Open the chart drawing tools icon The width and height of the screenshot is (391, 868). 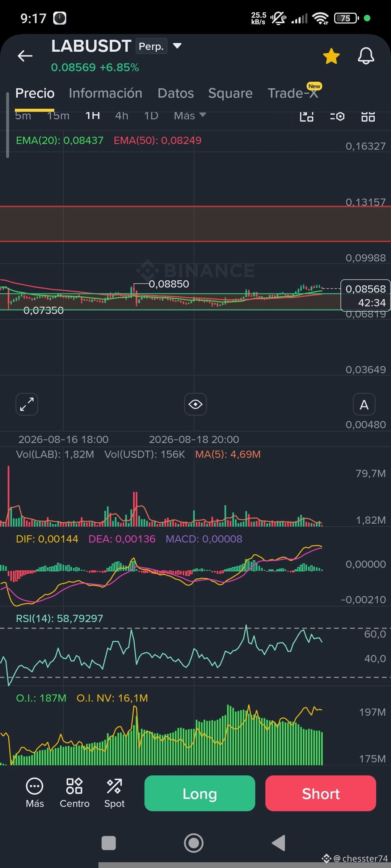[307, 116]
